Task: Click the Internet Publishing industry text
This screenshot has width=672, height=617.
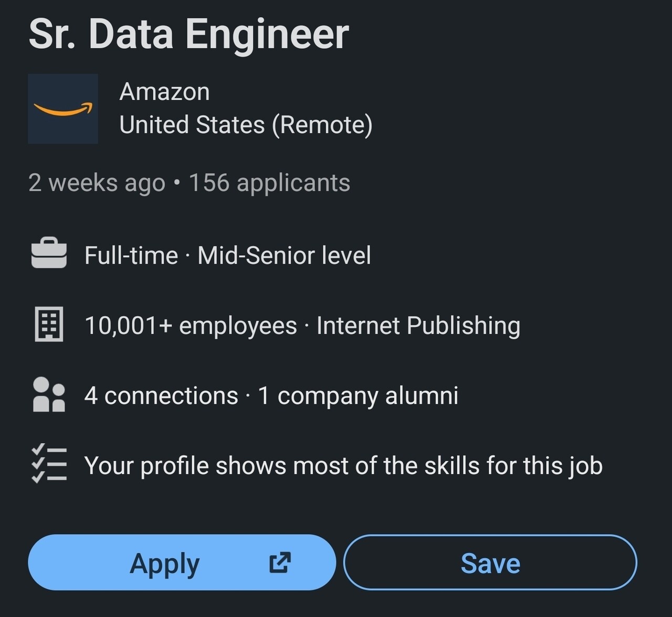Action: pos(418,326)
